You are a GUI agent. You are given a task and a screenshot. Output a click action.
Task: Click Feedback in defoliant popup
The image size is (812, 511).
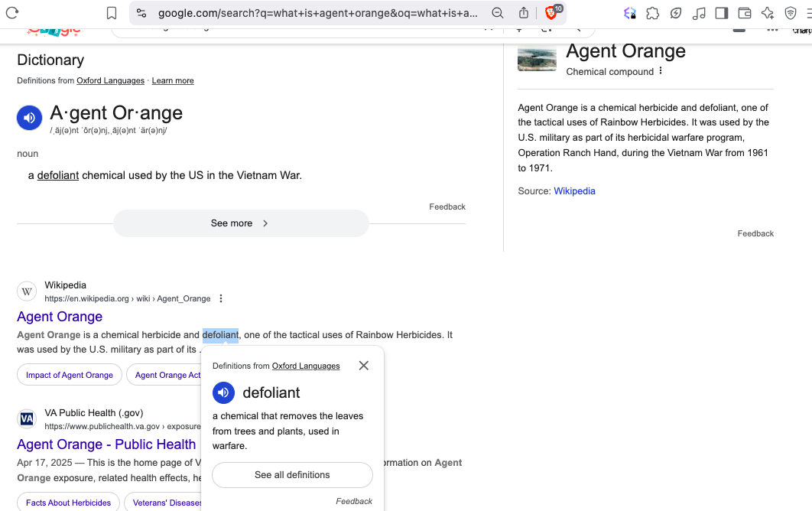point(354,501)
